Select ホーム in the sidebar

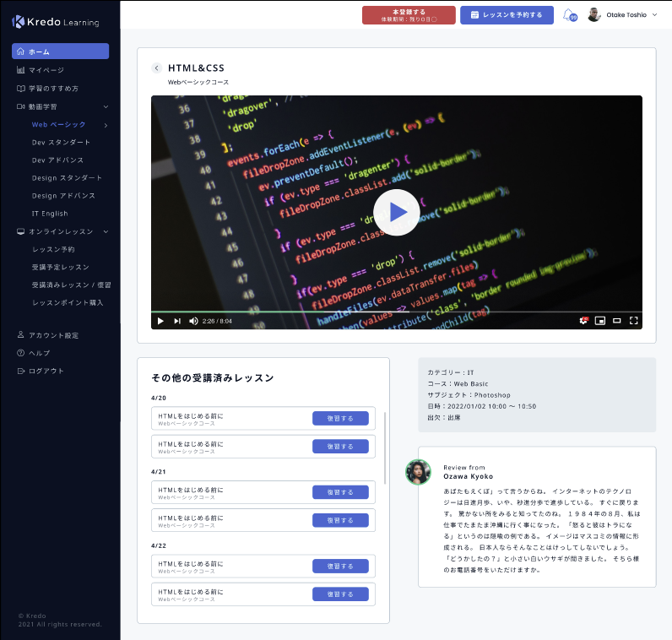60,52
